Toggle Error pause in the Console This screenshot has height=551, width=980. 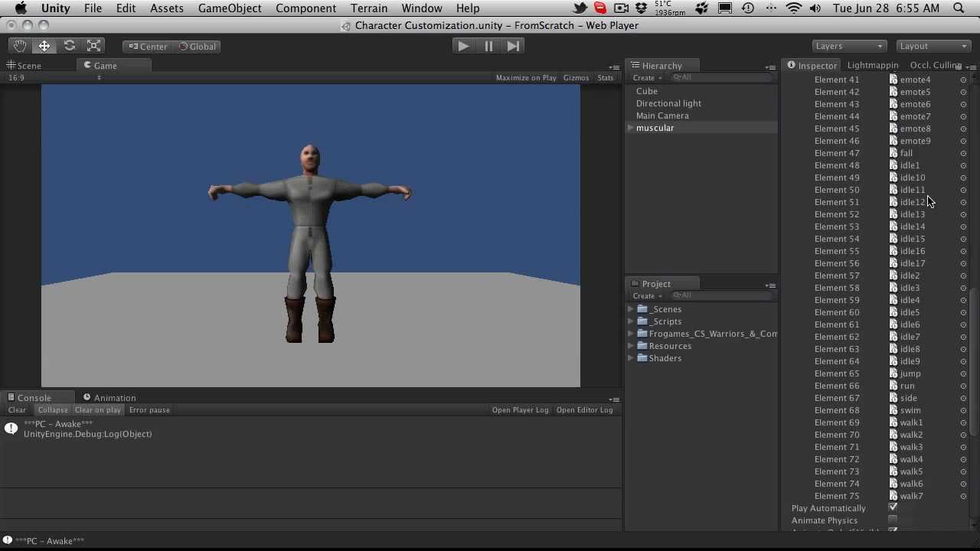click(149, 410)
